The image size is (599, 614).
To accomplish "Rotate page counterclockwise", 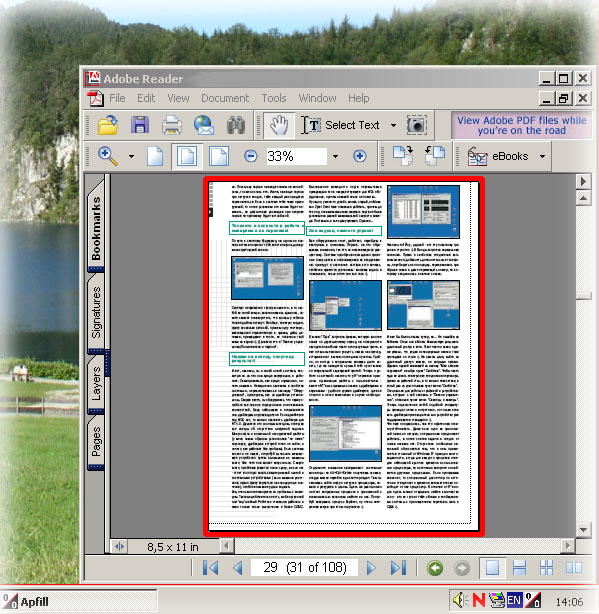I will tap(435, 156).
